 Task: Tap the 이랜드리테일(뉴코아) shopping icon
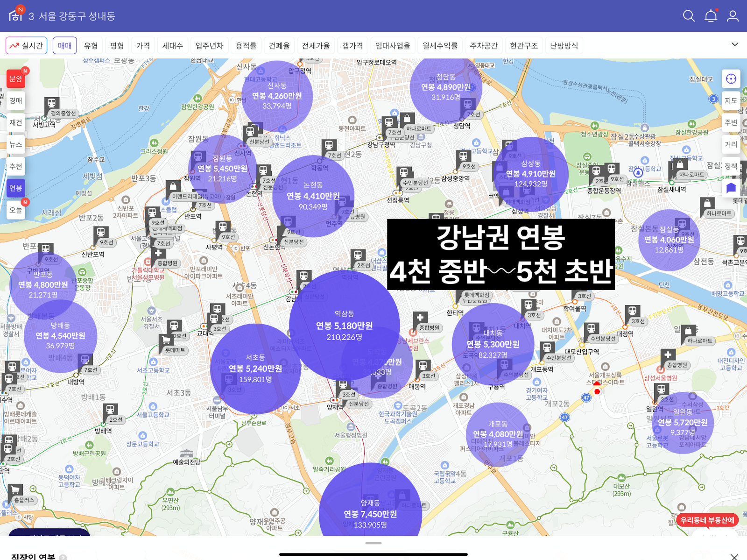pos(173,187)
